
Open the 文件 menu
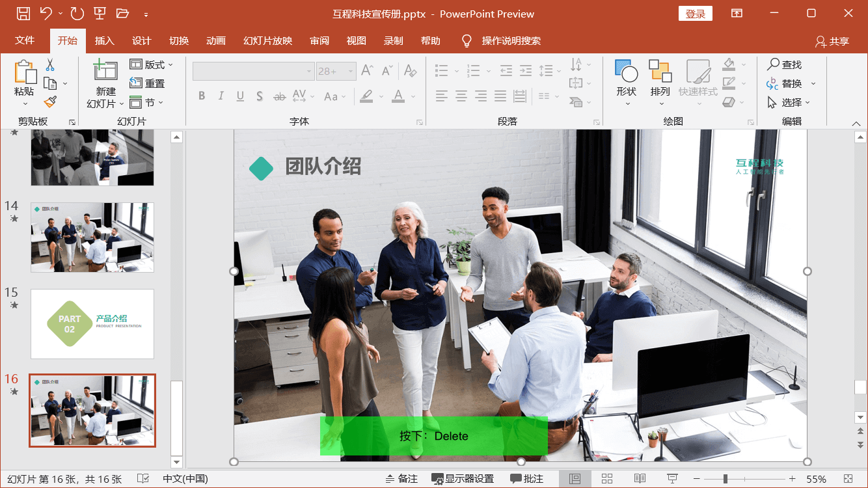[25, 40]
